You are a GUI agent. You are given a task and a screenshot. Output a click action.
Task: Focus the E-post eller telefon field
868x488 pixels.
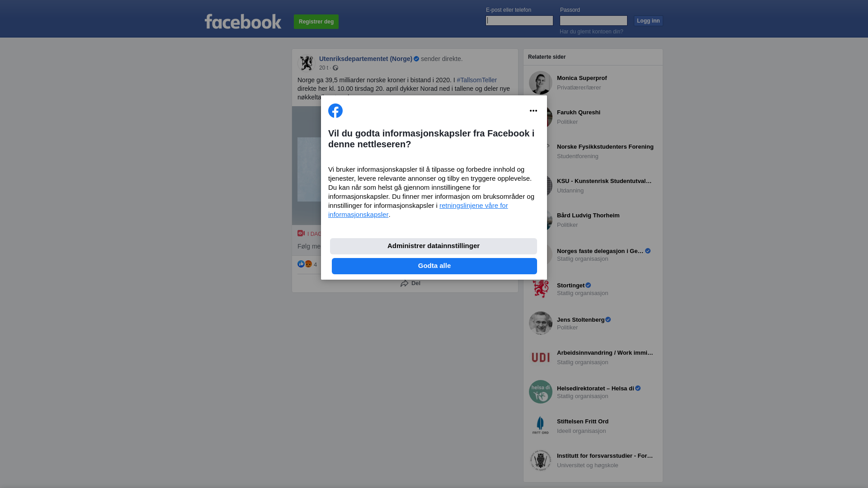[x=519, y=21]
